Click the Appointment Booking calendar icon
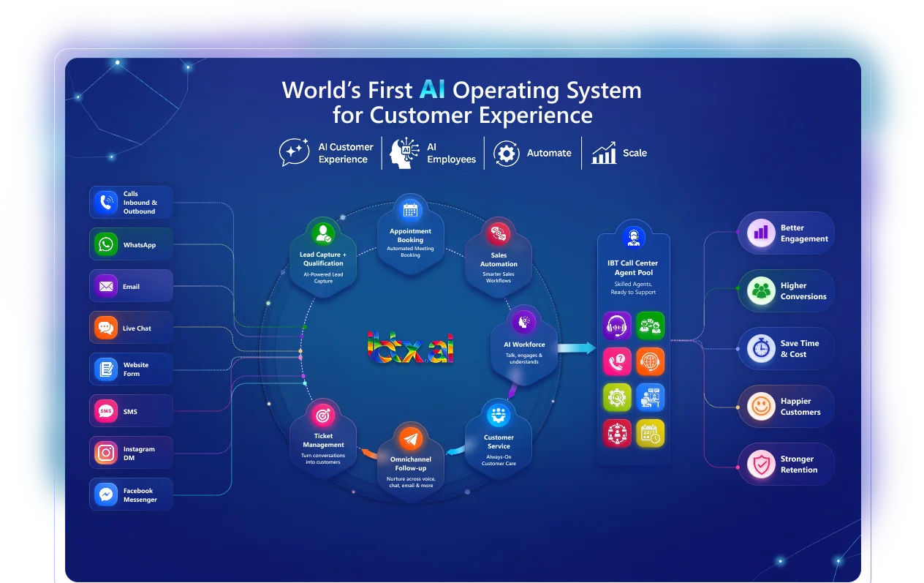 [x=410, y=211]
